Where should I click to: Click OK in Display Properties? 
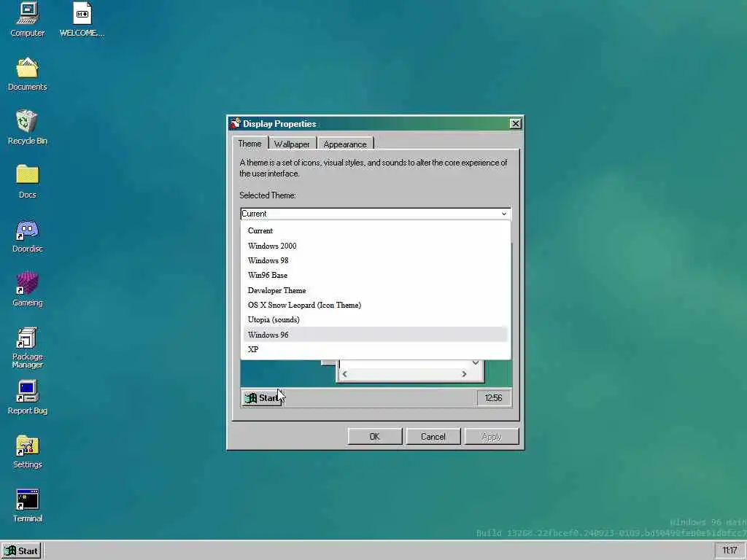point(375,437)
